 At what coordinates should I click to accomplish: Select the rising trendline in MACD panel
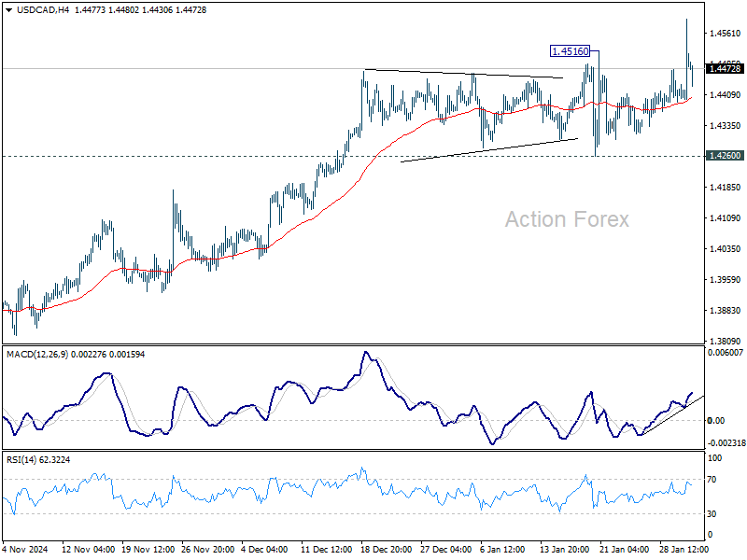tap(672, 414)
